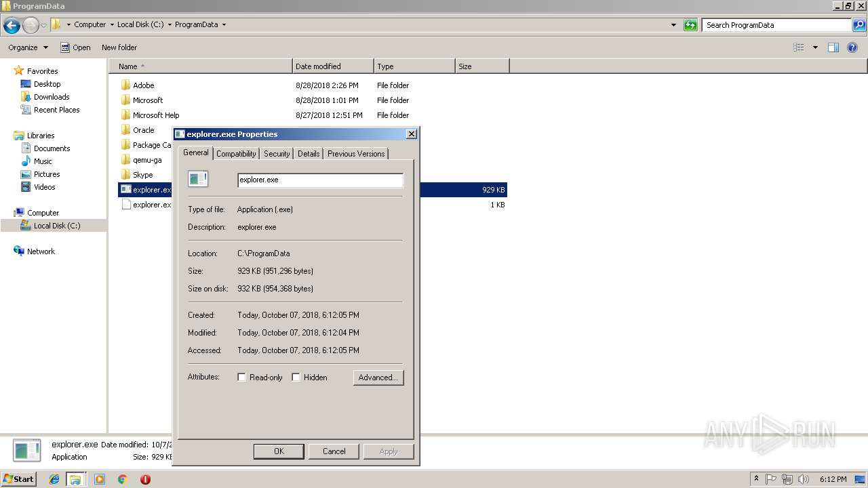Go back with the Explorer back arrow
Screen dimensions: 868x488
click(x=12, y=26)
